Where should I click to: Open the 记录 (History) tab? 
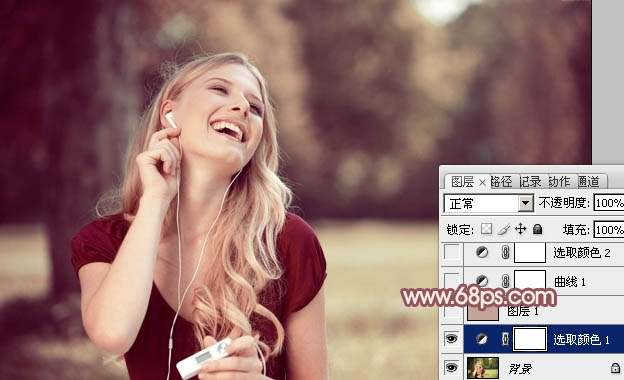[531, 182]
